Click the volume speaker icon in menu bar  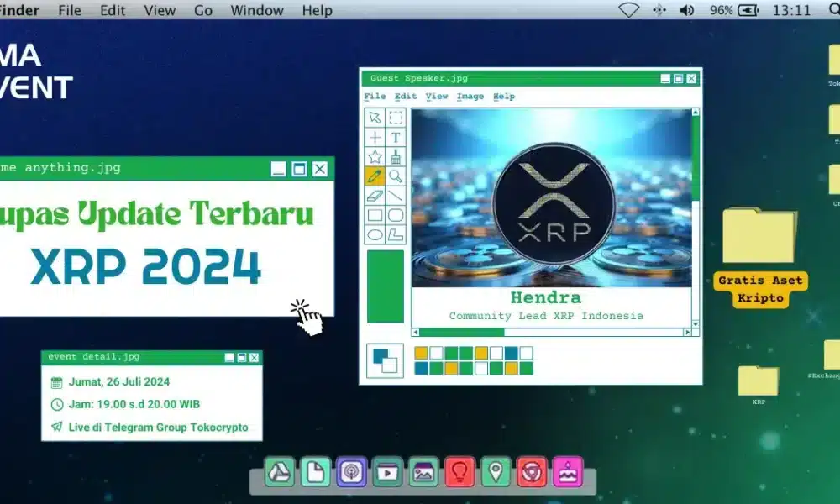point(687,10)
